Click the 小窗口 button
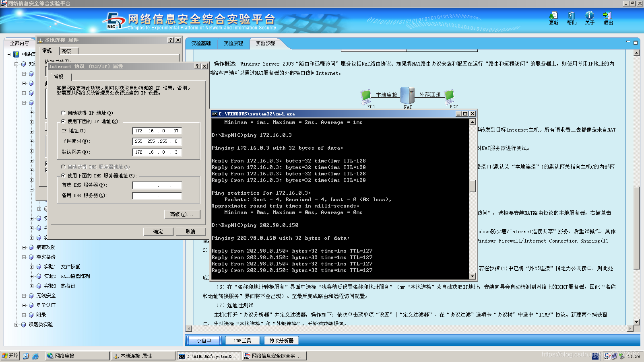Screen dimensions: 644x362 pyautogui.click(x=204, y=341)
